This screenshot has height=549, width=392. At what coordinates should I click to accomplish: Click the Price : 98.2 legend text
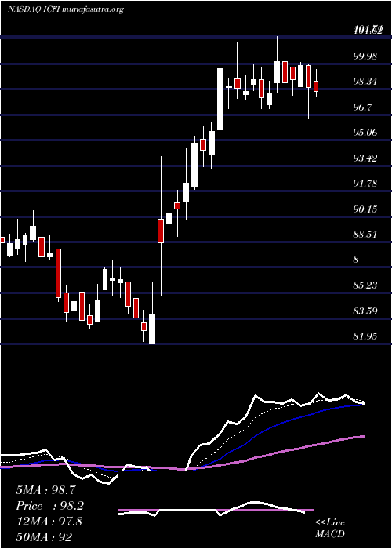point(49,506)
